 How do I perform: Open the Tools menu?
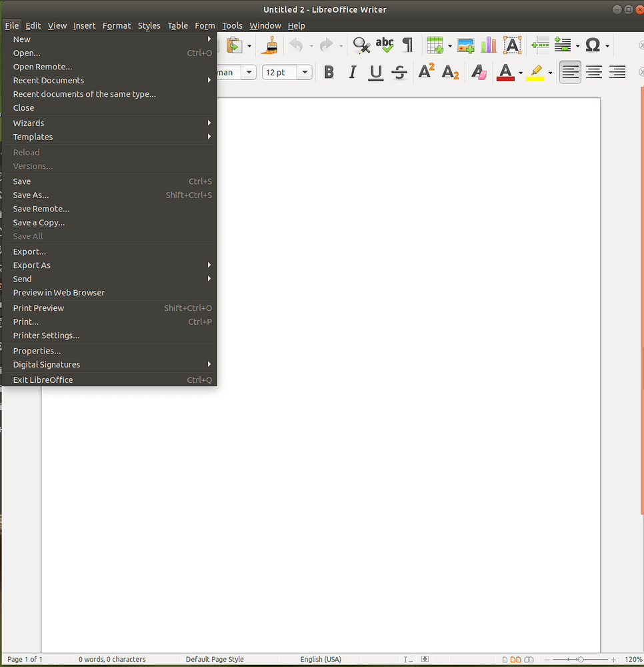pos(232,25)
